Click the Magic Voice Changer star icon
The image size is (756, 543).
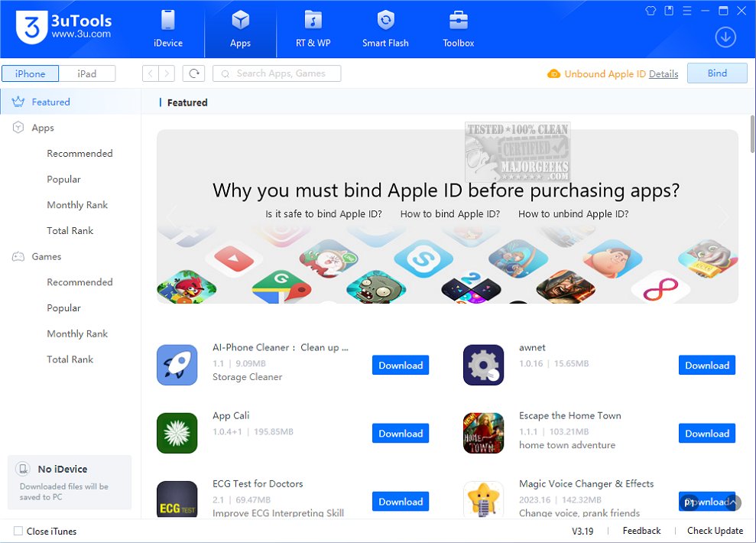click(x=484, y=499)
